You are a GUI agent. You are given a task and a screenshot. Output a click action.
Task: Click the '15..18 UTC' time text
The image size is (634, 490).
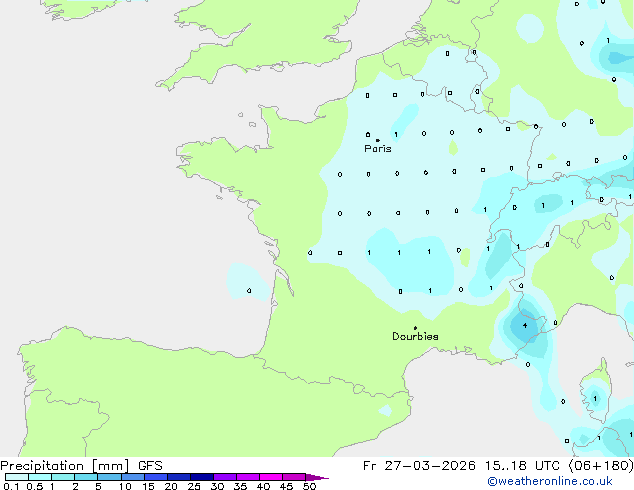pyautogui.click(x=523, y=466)
